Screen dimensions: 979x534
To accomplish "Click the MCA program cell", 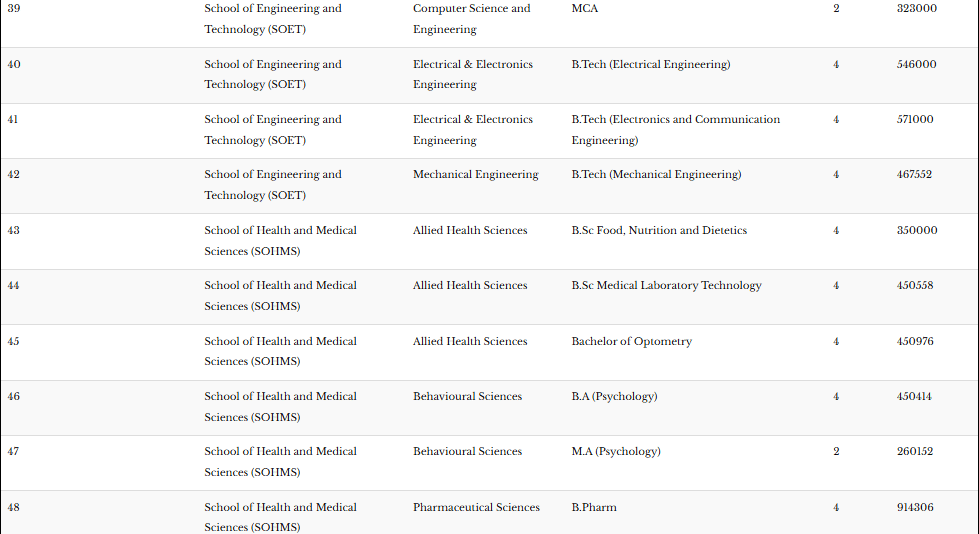I will pos(584,9).
